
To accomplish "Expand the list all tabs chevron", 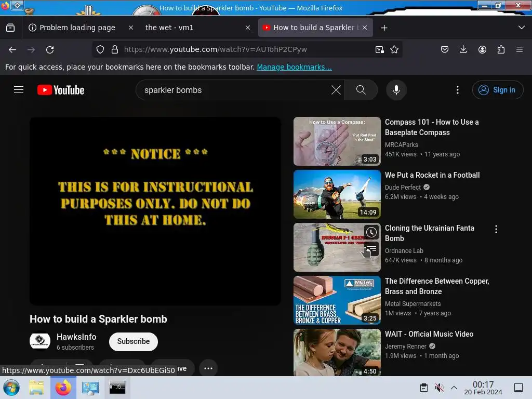I will 522,28.
